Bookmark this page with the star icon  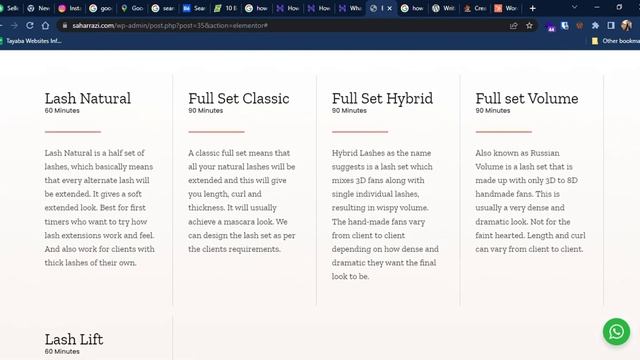pyautogui.click(x=529, y=25)
